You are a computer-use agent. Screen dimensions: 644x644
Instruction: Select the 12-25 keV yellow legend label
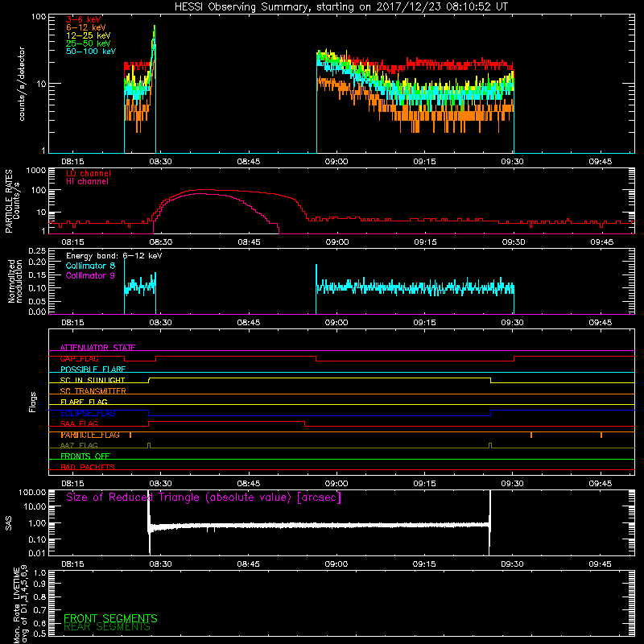point(89,35)
